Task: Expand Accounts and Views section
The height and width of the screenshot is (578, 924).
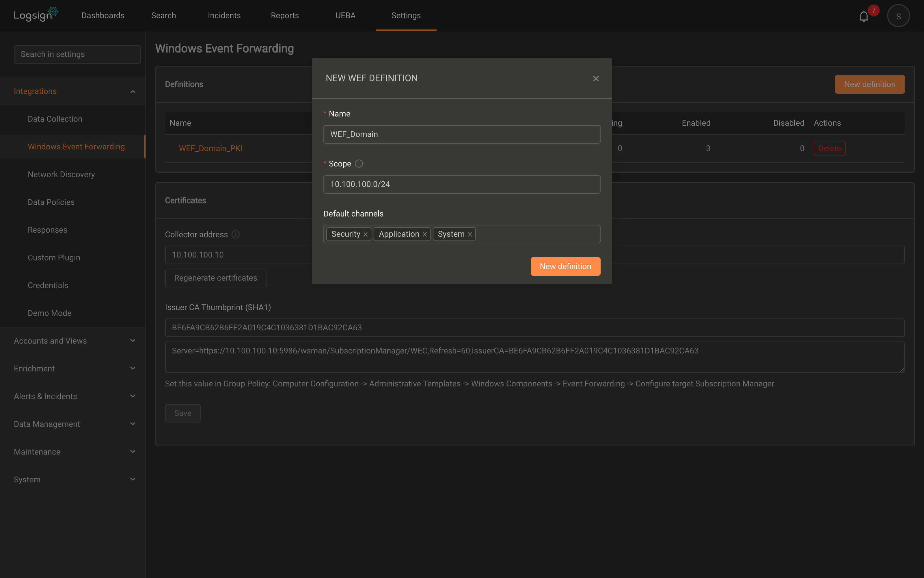Action: 72,341
